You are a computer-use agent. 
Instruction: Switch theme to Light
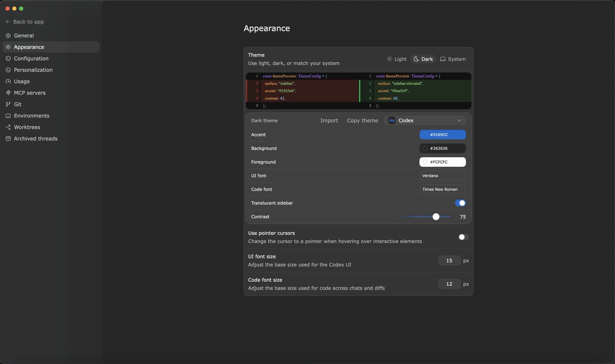point(396,59)
